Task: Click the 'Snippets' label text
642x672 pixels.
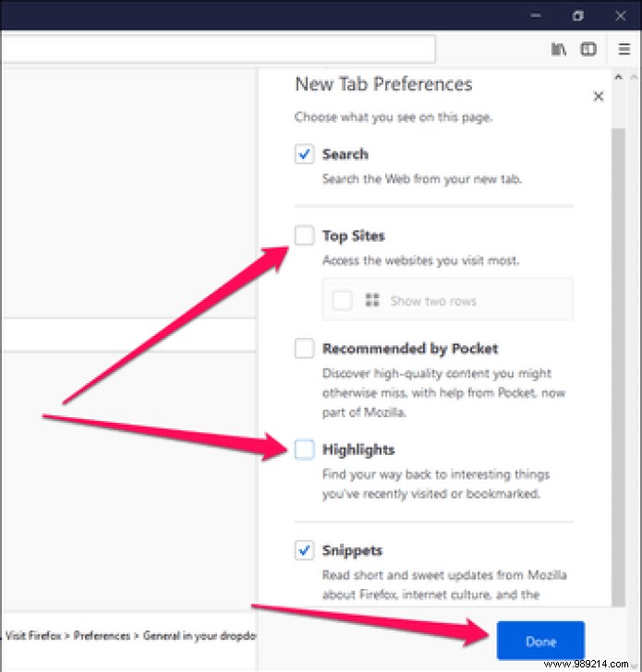Action: click(352, 551)
